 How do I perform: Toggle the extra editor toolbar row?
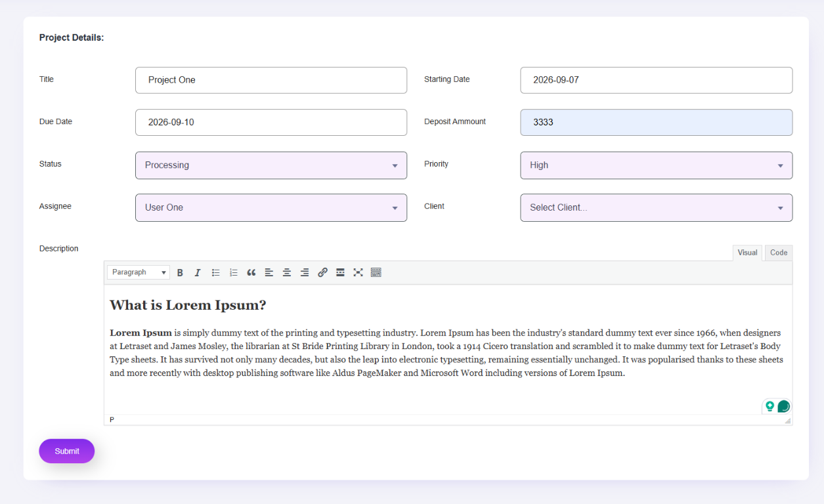coord(376,272)
